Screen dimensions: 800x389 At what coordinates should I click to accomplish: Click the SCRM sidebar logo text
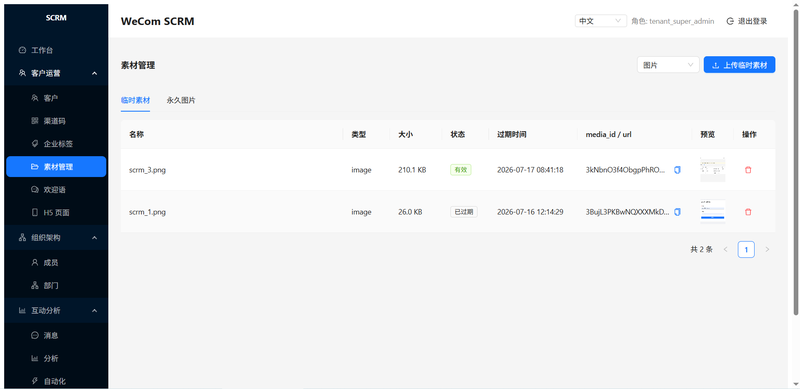click(x=56, y=18)
